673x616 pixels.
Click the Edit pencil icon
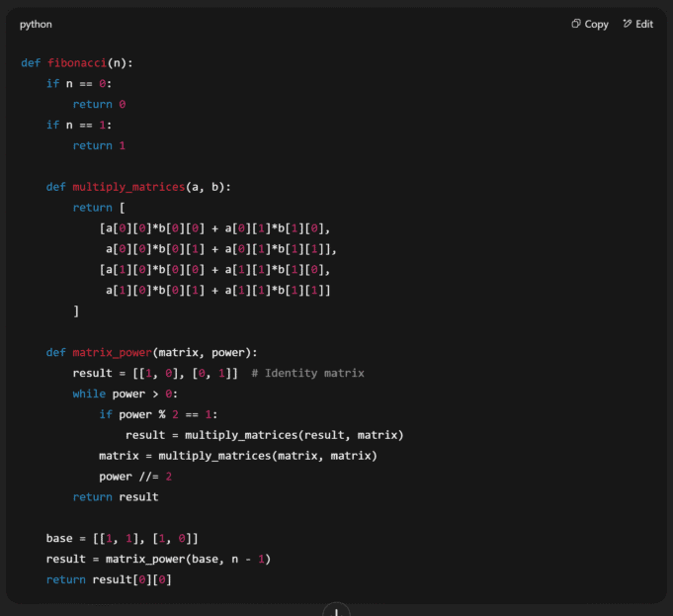coord(628,24)
